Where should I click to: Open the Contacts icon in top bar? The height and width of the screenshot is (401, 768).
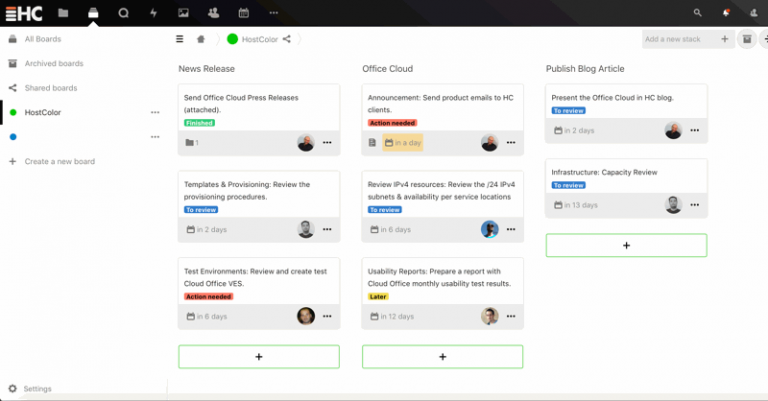(x=214, y=13)
